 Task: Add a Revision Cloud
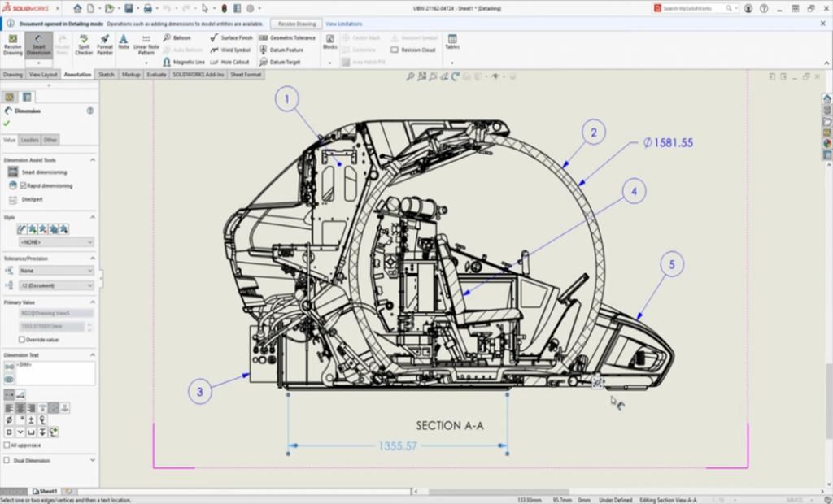click(412, 50)
